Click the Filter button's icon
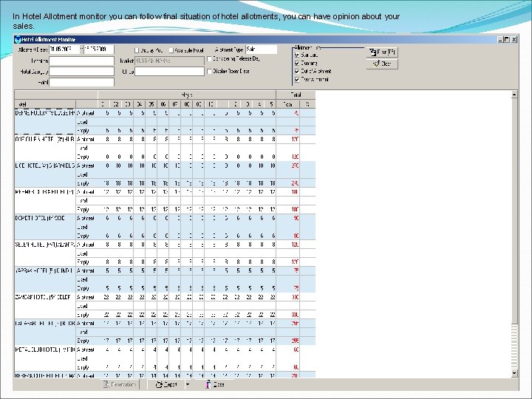 (373, 52)
